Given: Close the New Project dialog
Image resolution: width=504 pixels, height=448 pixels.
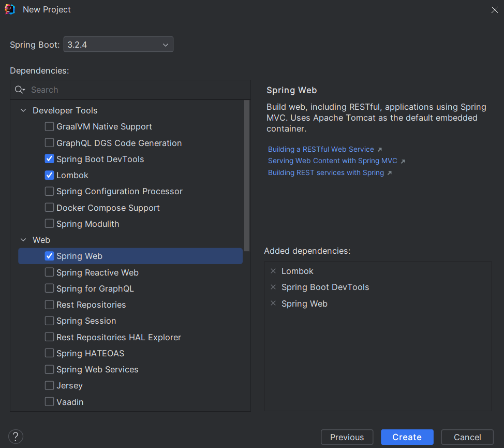Looking at the screenshot, I should pos(494,9).
